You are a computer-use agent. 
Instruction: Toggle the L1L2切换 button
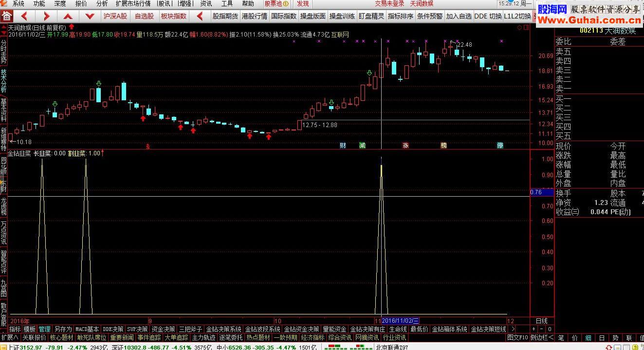point(517,16)
